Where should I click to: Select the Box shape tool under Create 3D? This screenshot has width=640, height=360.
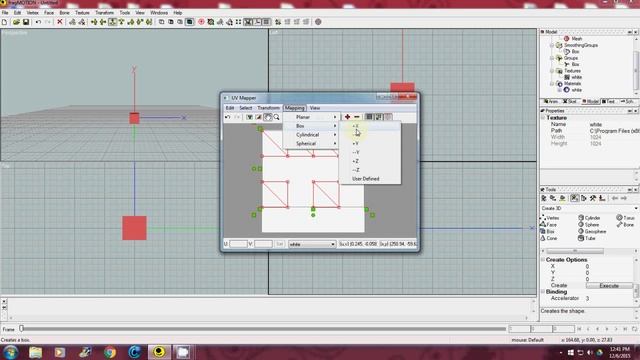(547, 231)
